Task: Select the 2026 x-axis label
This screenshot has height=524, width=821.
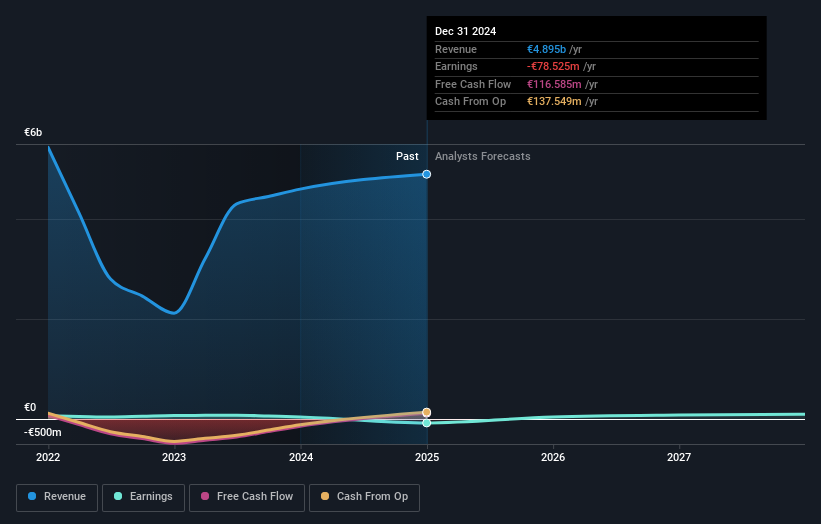Action: 553,457
